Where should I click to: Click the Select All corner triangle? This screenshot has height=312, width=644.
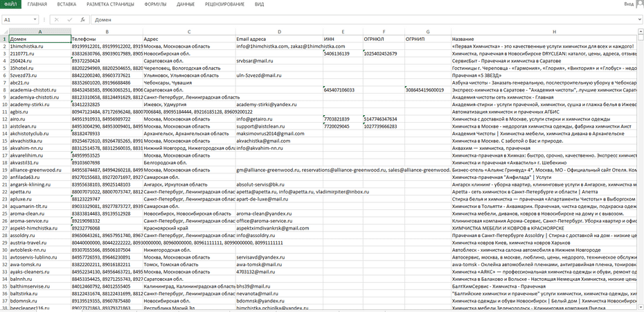click(4, 32)
